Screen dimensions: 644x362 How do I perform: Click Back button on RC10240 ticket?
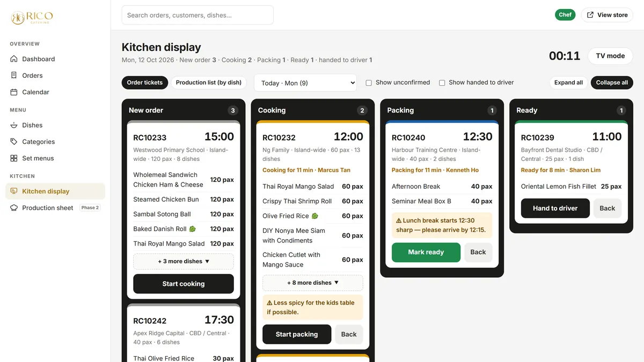click(478, 252)
